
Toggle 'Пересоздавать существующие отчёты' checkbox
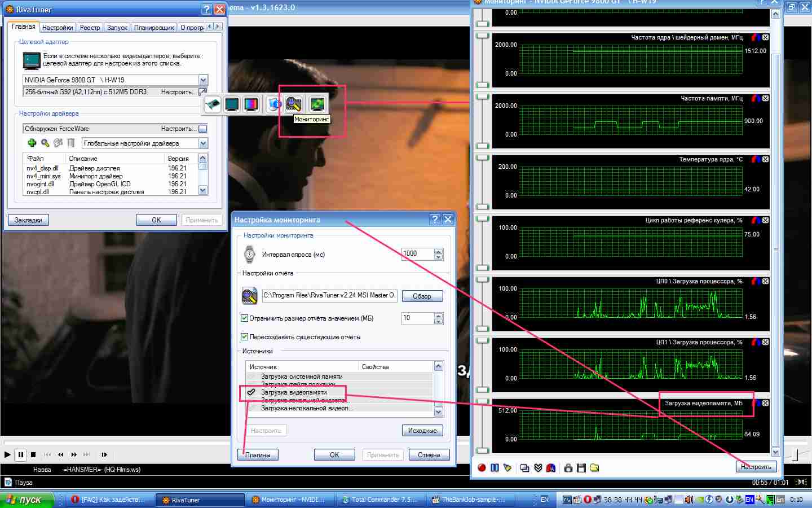coord(245,337)
